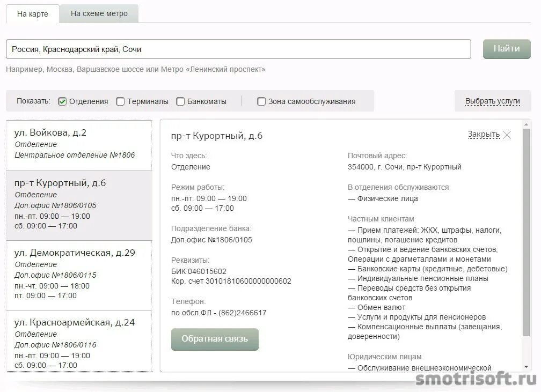The image size is (541, 392).
Task: Select the ул. Войкова, д.2 branch
Action: 79,145
